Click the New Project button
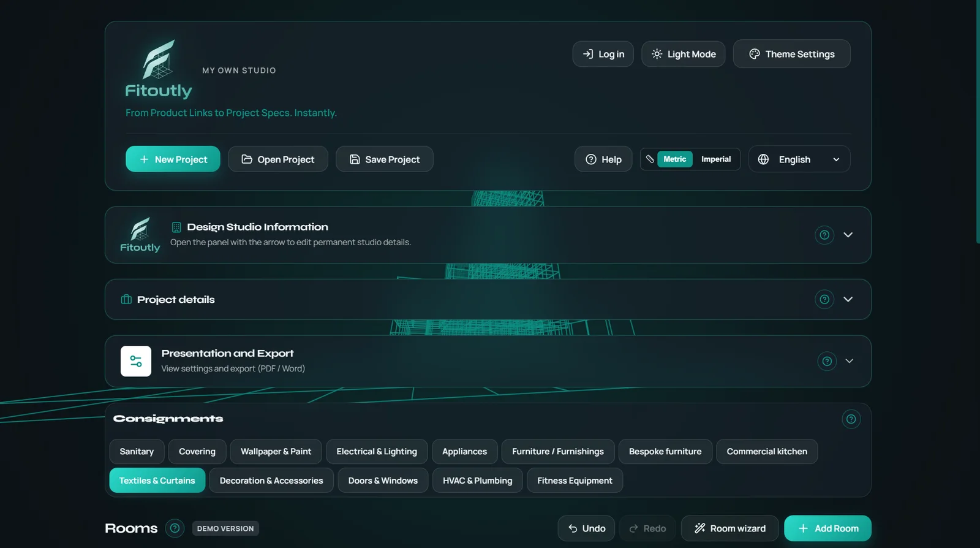Screen dimensions: 980x548 pyautogui.click(x=173, y=159)
